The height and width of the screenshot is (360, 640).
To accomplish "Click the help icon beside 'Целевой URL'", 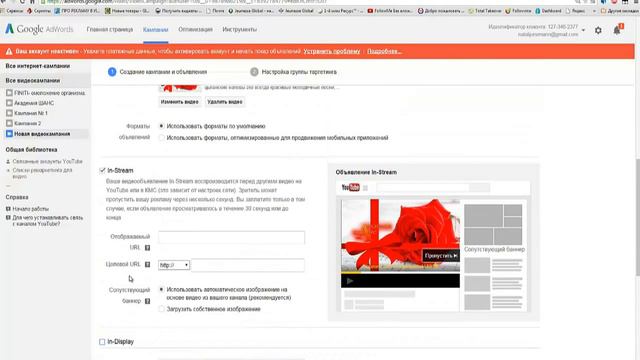I will pos(147,264).
